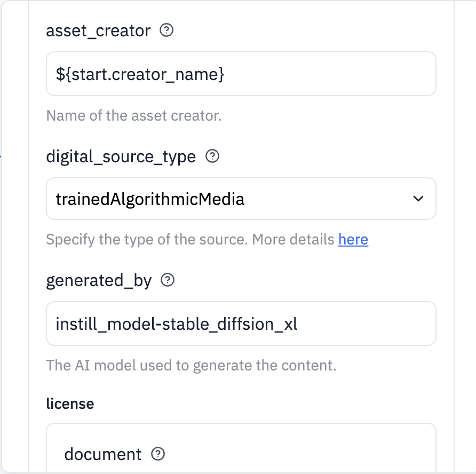Click the digital_source_type help question-mark icon
The image size is (476, 474).
pyautogui.click(x=212, y=156)
